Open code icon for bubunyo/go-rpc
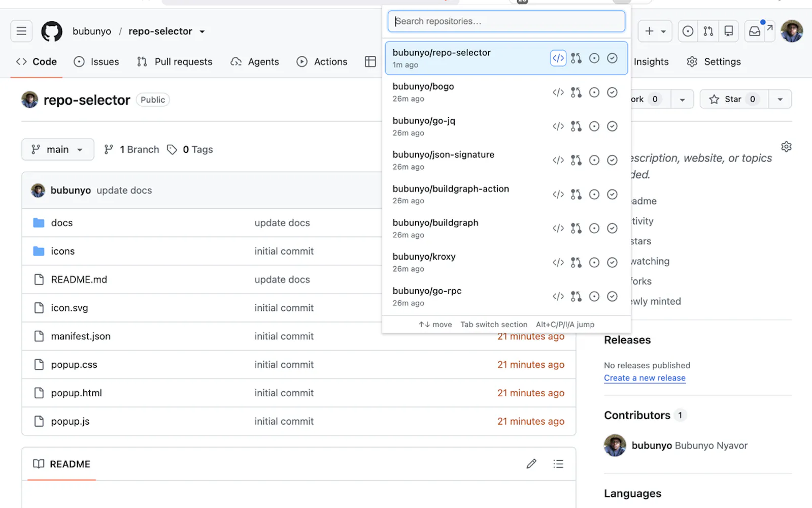 coord(558,297)
